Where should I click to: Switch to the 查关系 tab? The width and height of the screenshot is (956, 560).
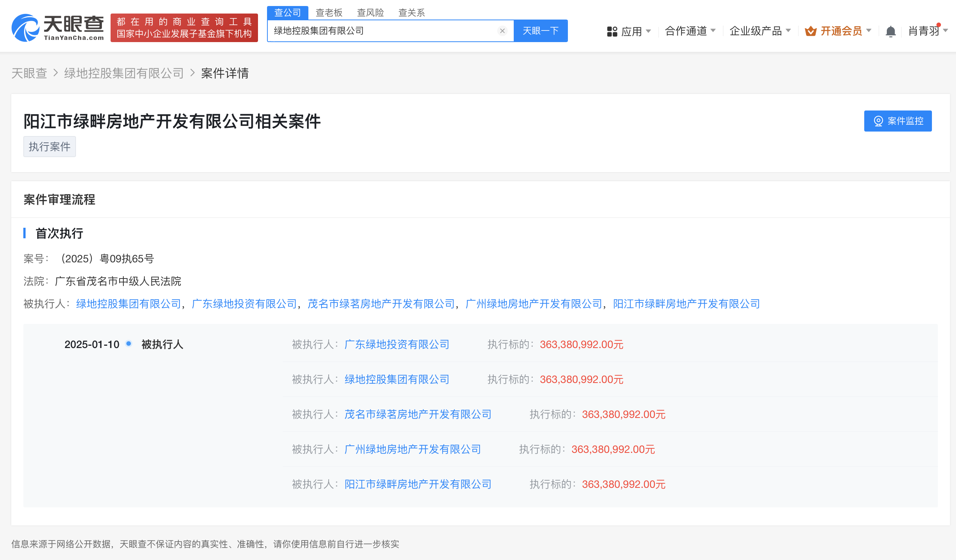411,12
